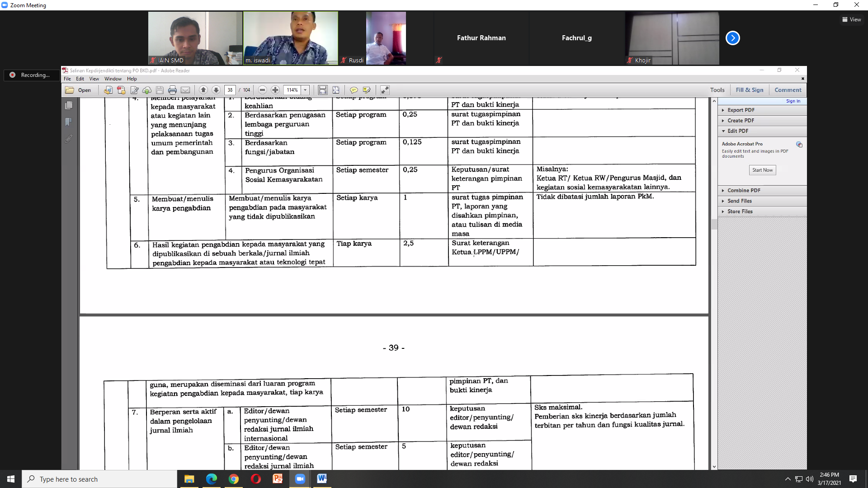Screen dimensions: 868x488
Task: Open a file with the Open button
Action: [78, 90]
